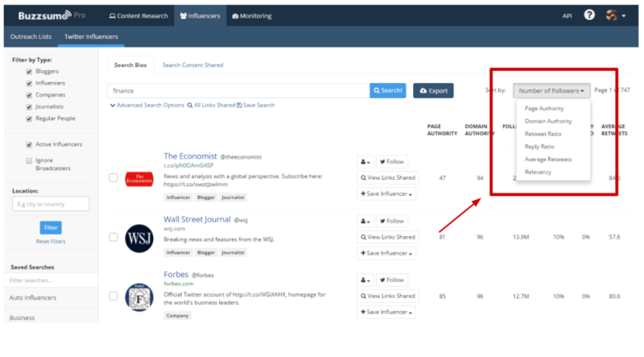This screenshot has width=644, height=357.
Task: Click Reset Filters link
Action: click(x=51, y=242)
